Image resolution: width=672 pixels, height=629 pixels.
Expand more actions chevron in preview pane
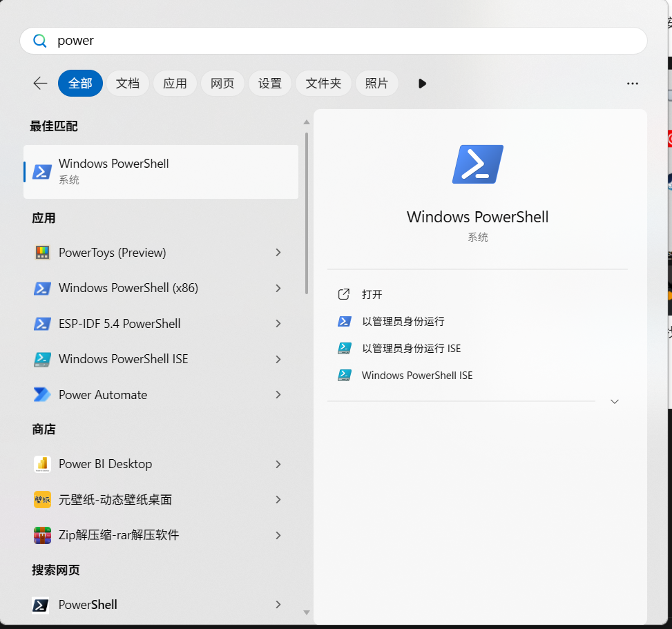pos(615,401)
